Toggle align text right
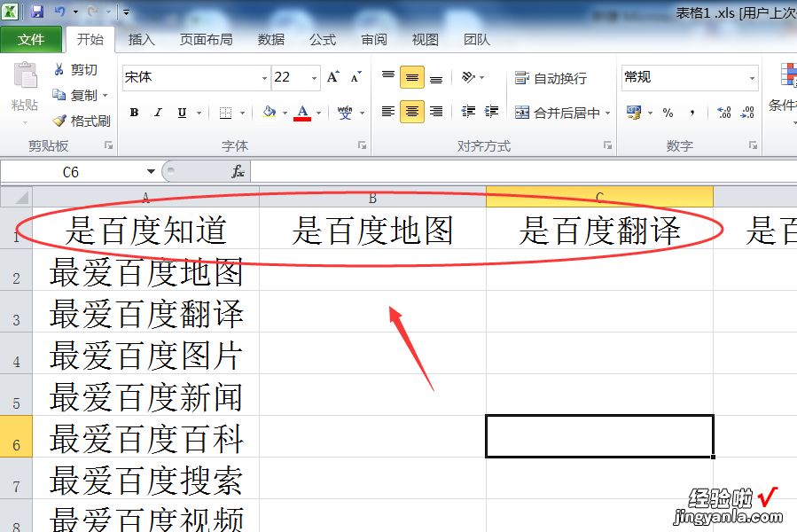 click(436, 112)
